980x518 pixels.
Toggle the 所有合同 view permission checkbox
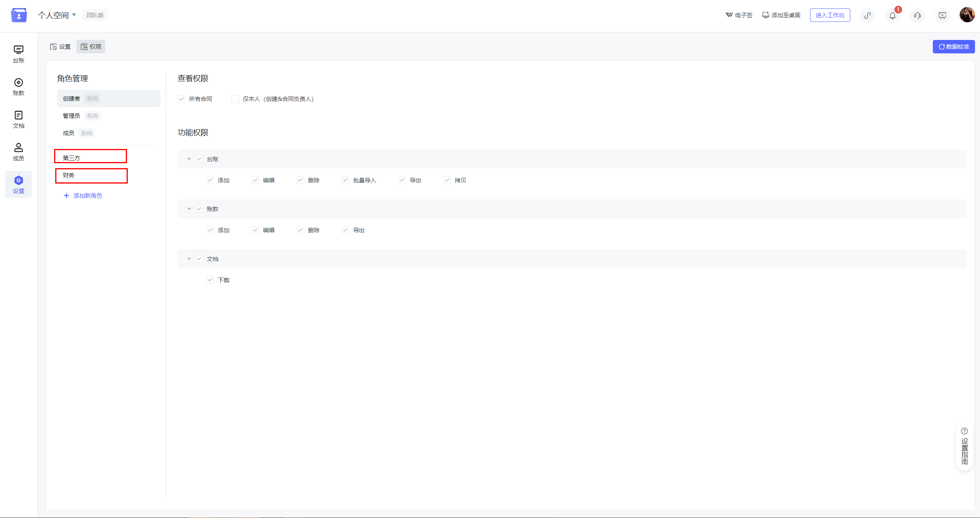(181, 99)
